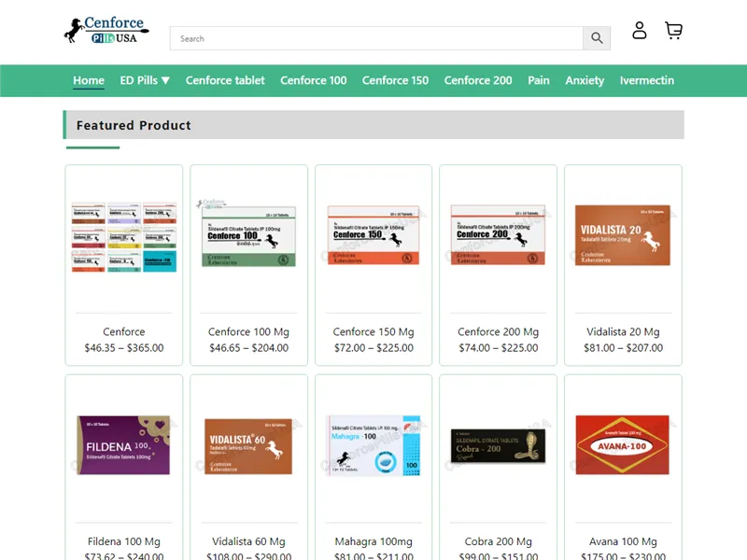The height and width of the screenshot is (560, 747).
Task: Click the Mahagra 100 product image
Action: tap(373, 445)
